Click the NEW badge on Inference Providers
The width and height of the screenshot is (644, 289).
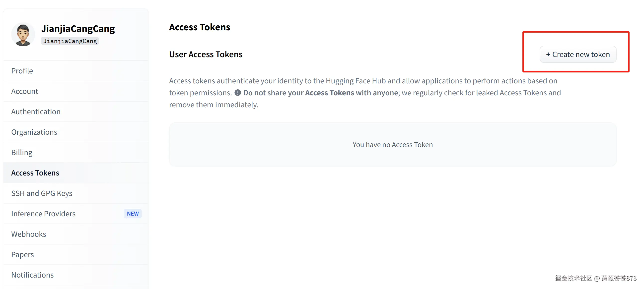pyautogui.click(x=133, y=214)
